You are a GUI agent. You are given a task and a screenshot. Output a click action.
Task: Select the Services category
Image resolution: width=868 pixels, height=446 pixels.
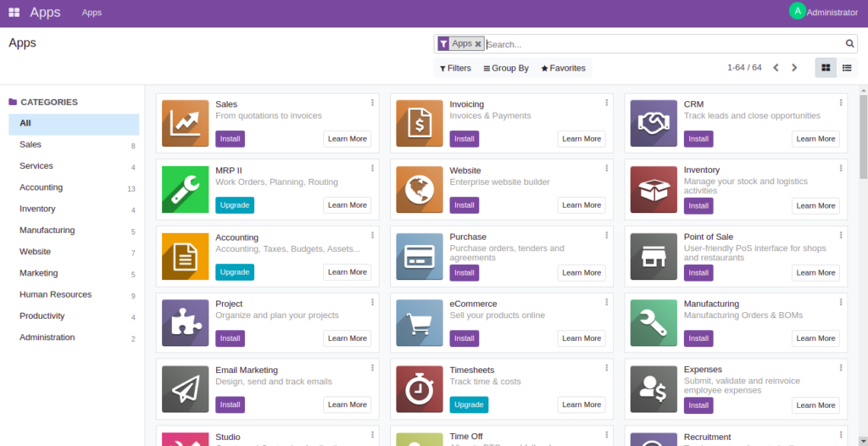click(x=74, y=167)
